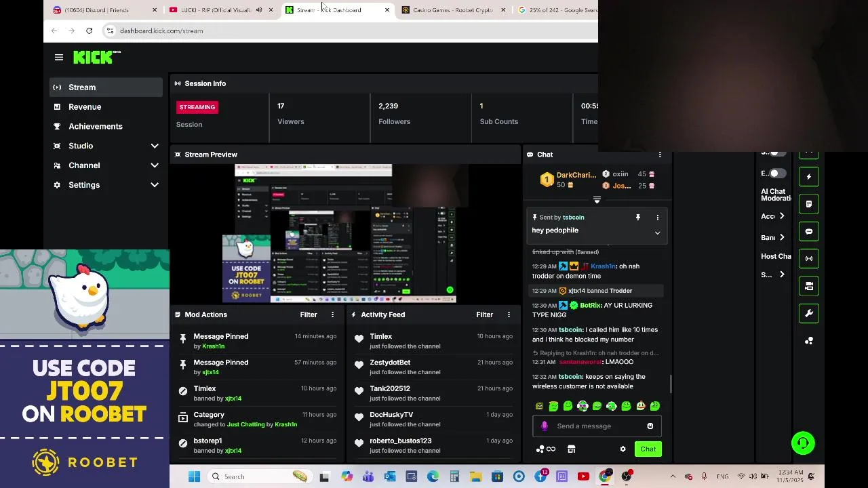The height and width of the screenshot is (488, 868).
Task: Click channel points infinity icon below chat
Action: pos(546,449)
